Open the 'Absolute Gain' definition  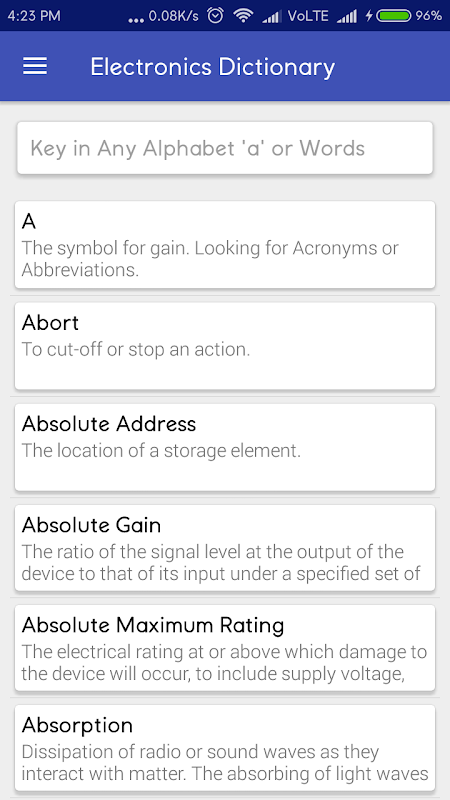point(225,547)
